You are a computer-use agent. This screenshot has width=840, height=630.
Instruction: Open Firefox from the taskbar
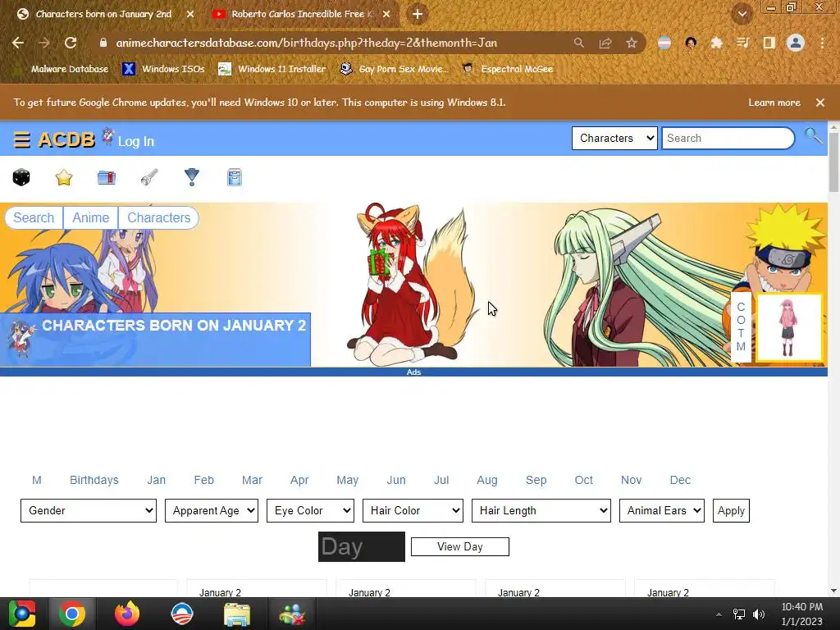pyautogui.click(x=127, y=614)
